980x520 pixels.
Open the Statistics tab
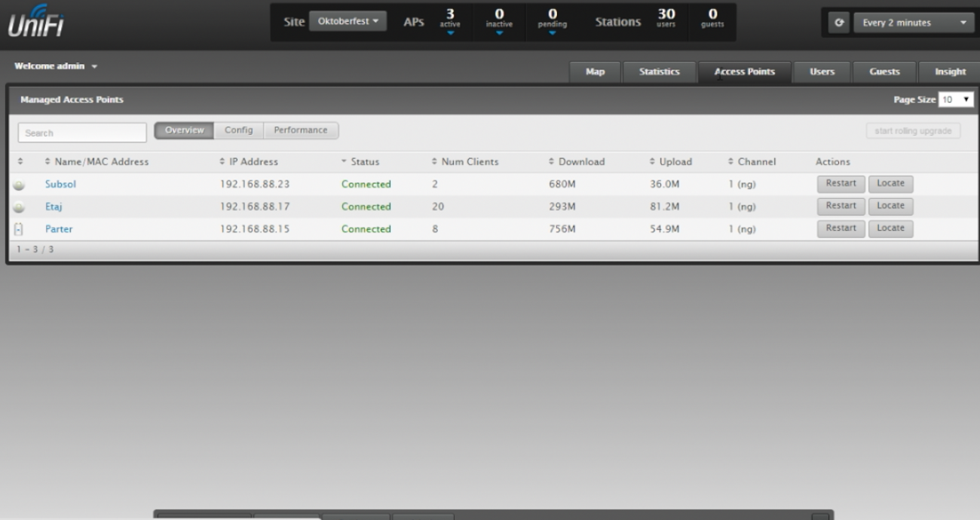[x=659, y=72]
